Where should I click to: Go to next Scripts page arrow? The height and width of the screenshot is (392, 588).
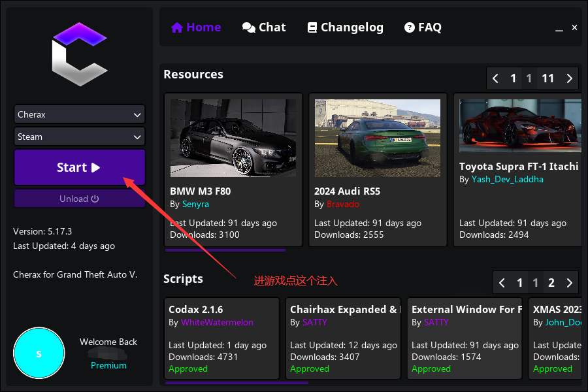click(x=570, y=283)
